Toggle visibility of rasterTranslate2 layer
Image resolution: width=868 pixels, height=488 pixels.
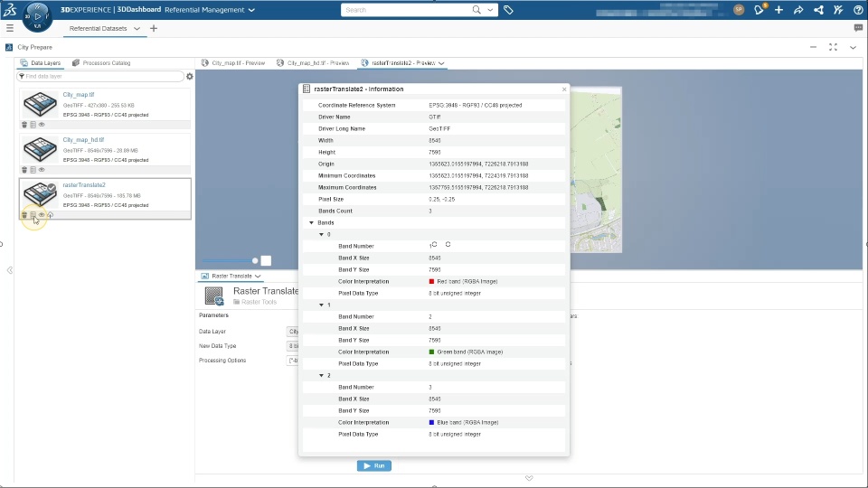coord(42,215)
